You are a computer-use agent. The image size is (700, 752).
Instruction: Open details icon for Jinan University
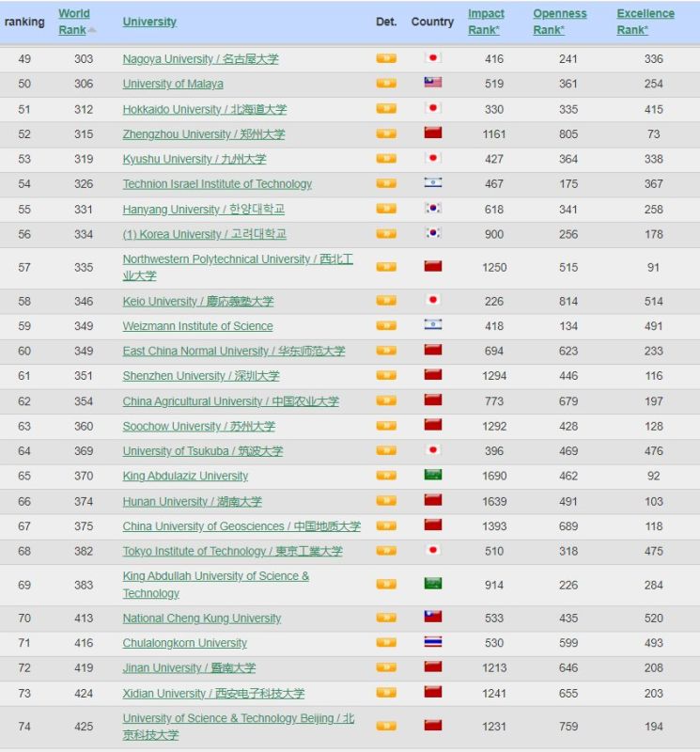pyautogui.click(x=386, y=667)
